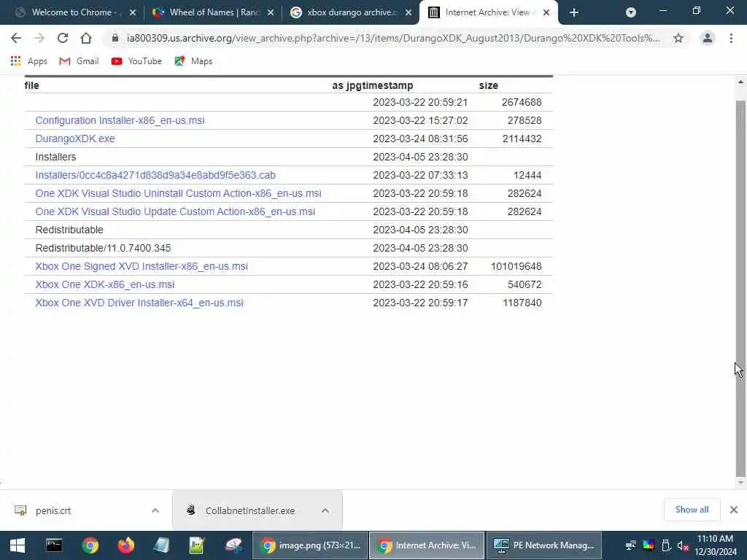Screen dimensions: 747x560
Task: Switch to PE Network Manager window
Action: (544, 545)
